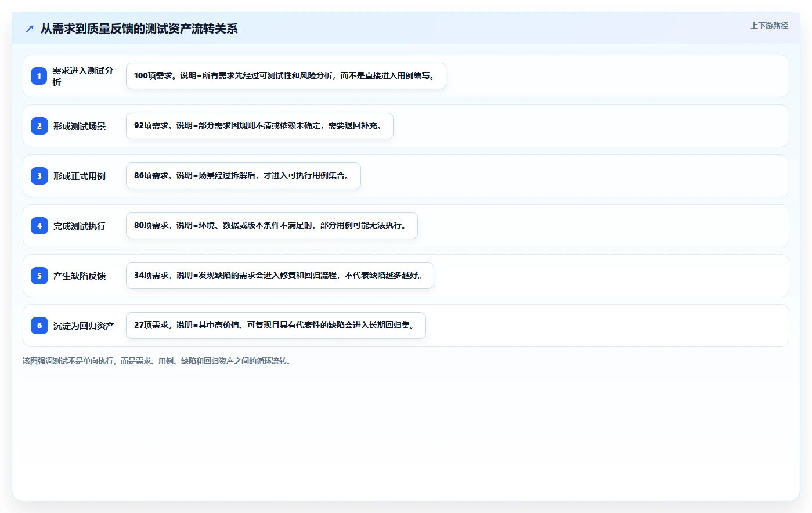Click the chart title 从需求到质量反馈的测试资产流转关系

coord(139,28)
